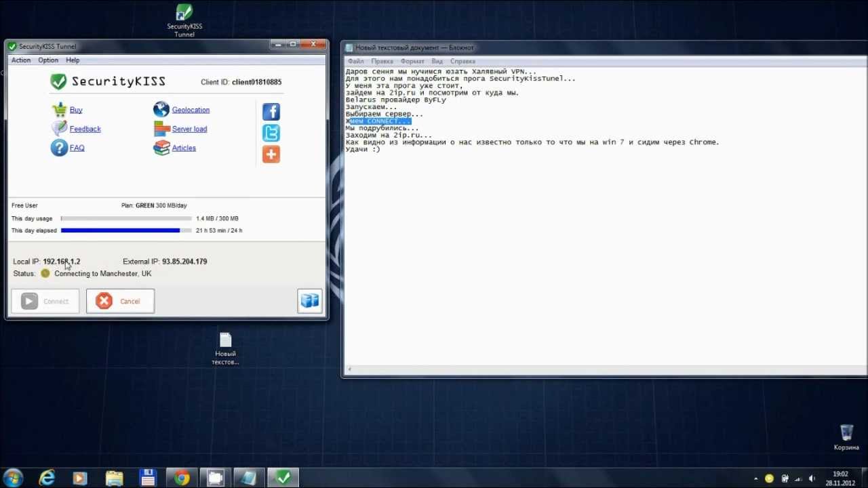
Task: Switch to SecurityKISS taskbar button
Action: click(283, 478)
